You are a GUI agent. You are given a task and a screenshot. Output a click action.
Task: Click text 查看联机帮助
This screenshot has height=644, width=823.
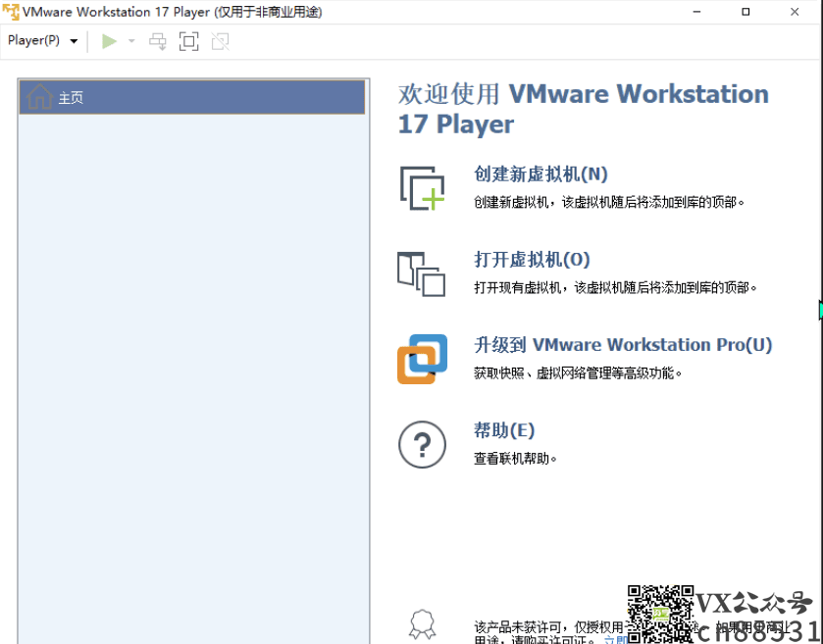[x=515, y=459]
